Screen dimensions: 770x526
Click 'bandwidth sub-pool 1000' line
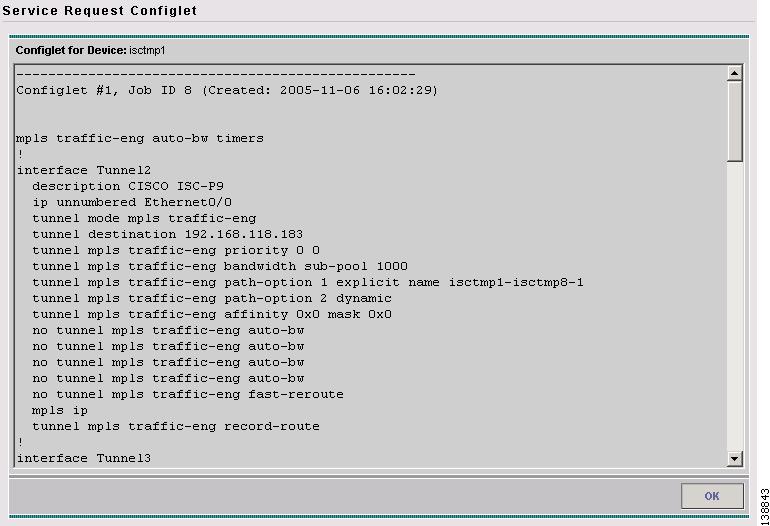click(220, 266)
